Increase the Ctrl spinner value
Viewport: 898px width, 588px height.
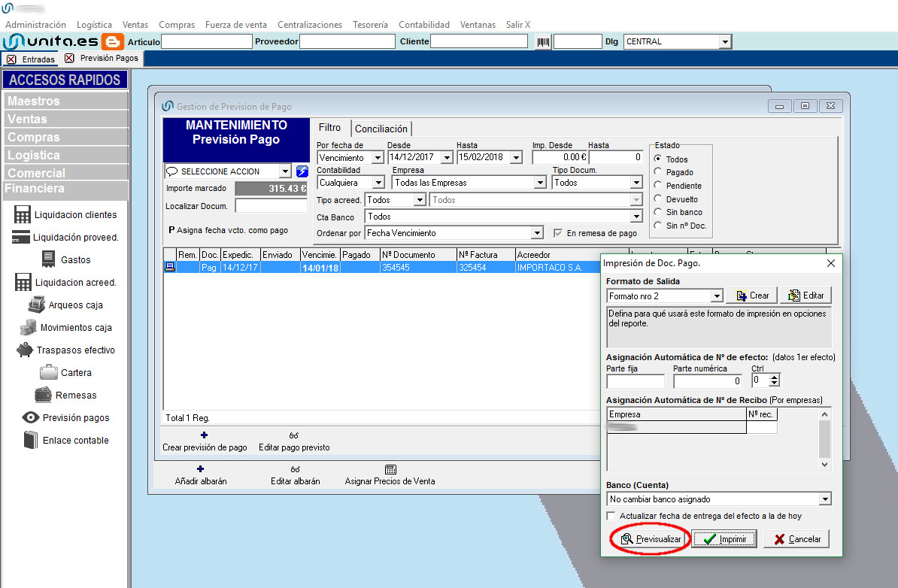775,377
